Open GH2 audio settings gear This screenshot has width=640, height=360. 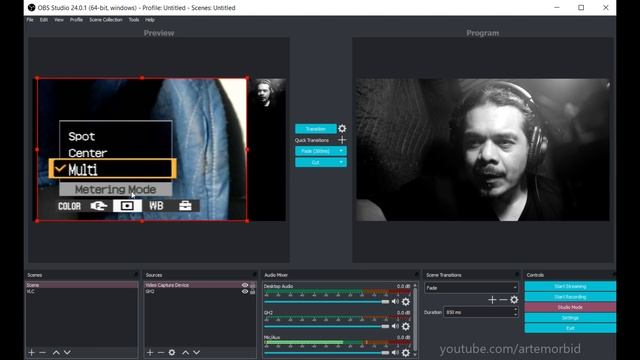pos(406,327)
